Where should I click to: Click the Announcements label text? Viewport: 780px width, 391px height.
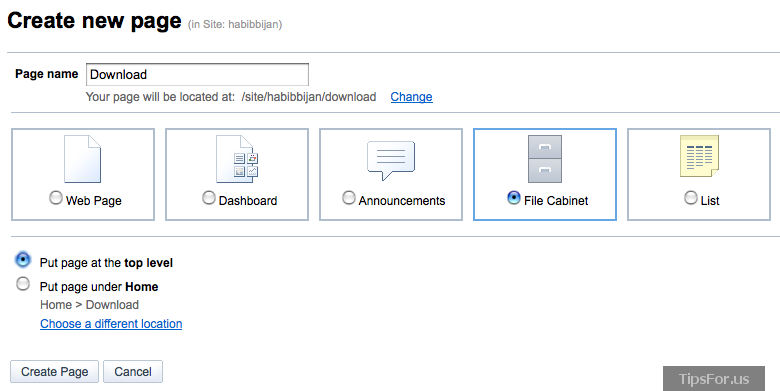pos(402,201)
